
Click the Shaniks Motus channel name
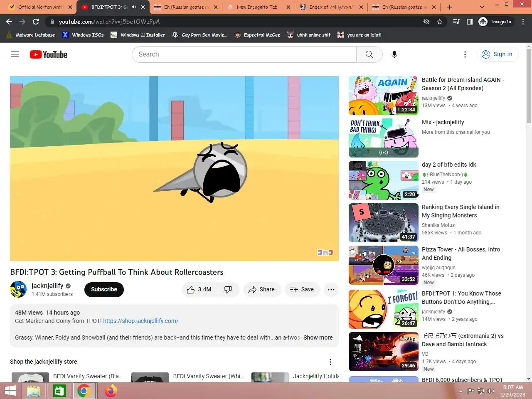[x=438, y=225]
